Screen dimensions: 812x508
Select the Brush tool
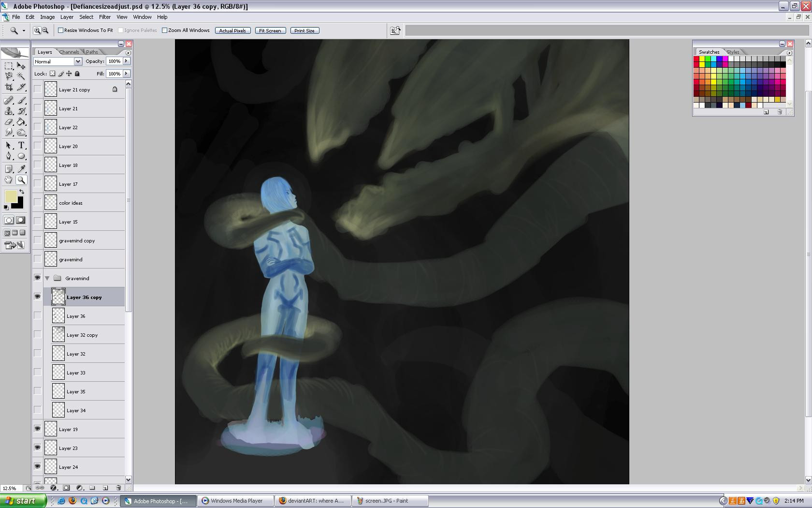tap(21, 101)
